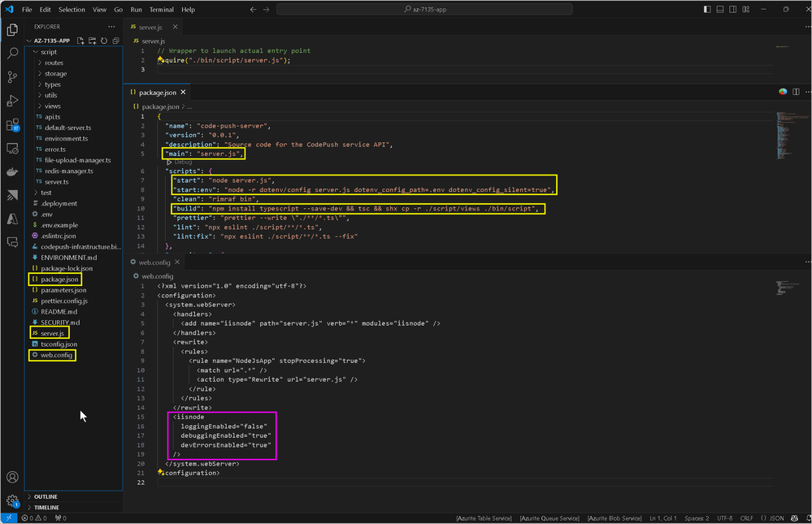Open the Docker view icon
The width and height of the screenshot is (812, 524).
(x=12, y=172)
